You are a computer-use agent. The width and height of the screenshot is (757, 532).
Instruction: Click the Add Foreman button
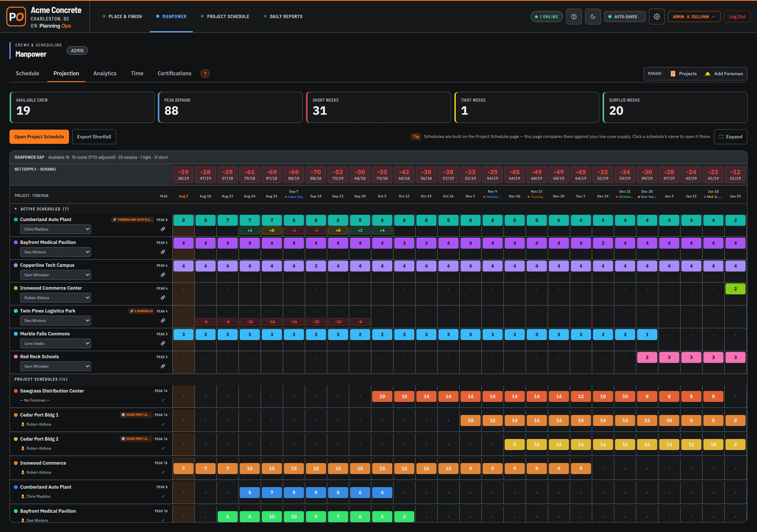[724, 74]
